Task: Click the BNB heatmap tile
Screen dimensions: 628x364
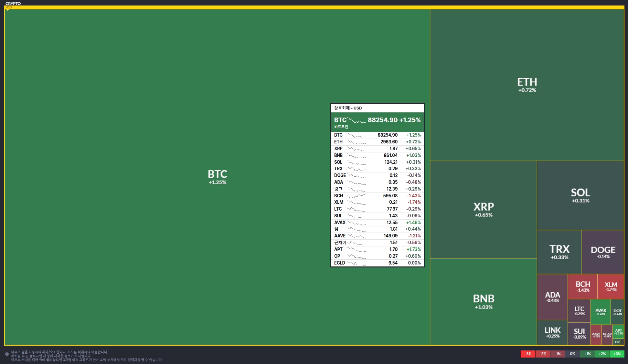Action: [483, 301]
